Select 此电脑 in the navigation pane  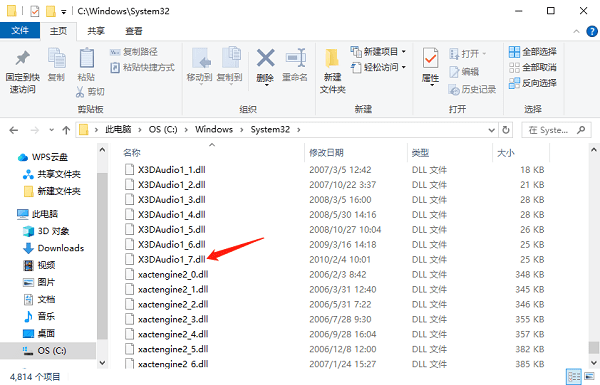(38, 214)
